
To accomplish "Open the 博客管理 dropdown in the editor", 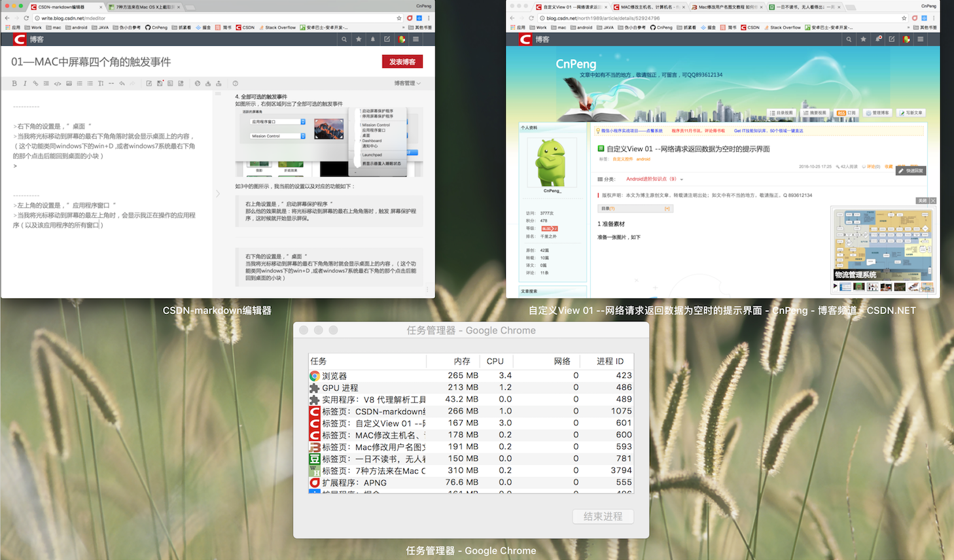I will coord(407,83).
